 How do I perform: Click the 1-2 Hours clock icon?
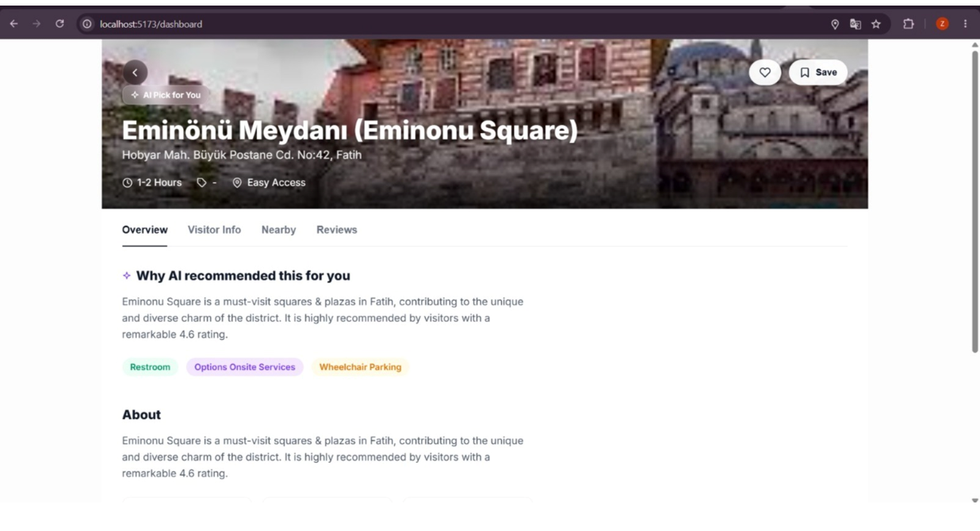pyautogui.click(x=128, y=182)
